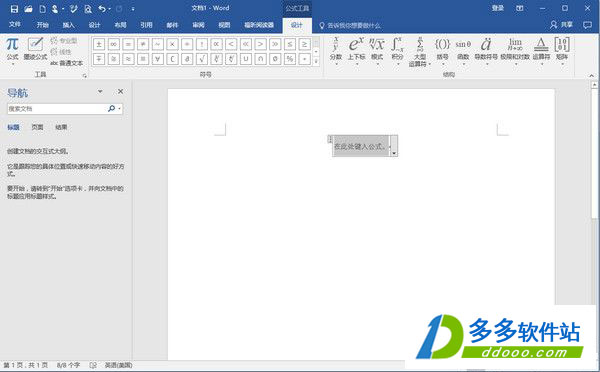Toggle the Normal Text (普通文本) option

click(x=67, y=63)
